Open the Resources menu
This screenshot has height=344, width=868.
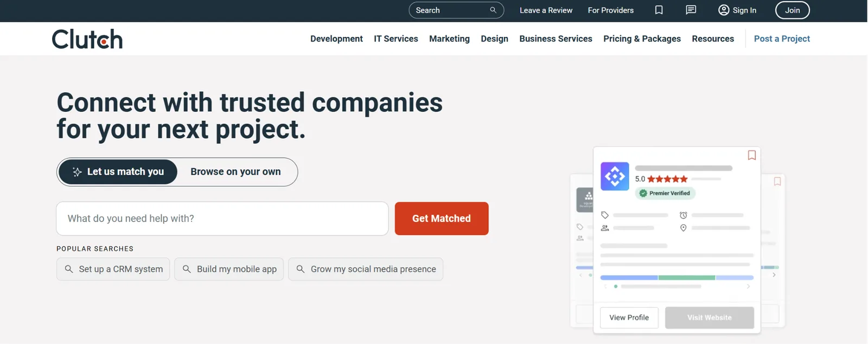click(x=713, y=39)
